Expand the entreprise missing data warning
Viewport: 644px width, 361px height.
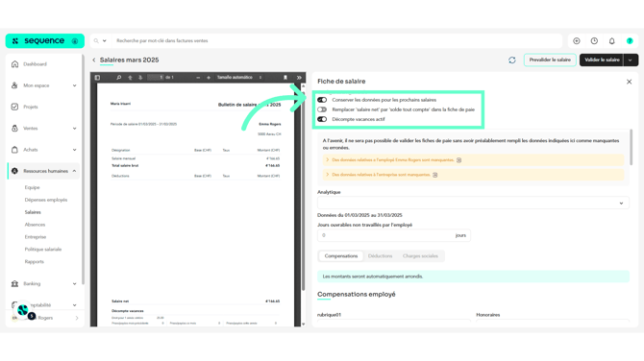click(x=328, y=175)
